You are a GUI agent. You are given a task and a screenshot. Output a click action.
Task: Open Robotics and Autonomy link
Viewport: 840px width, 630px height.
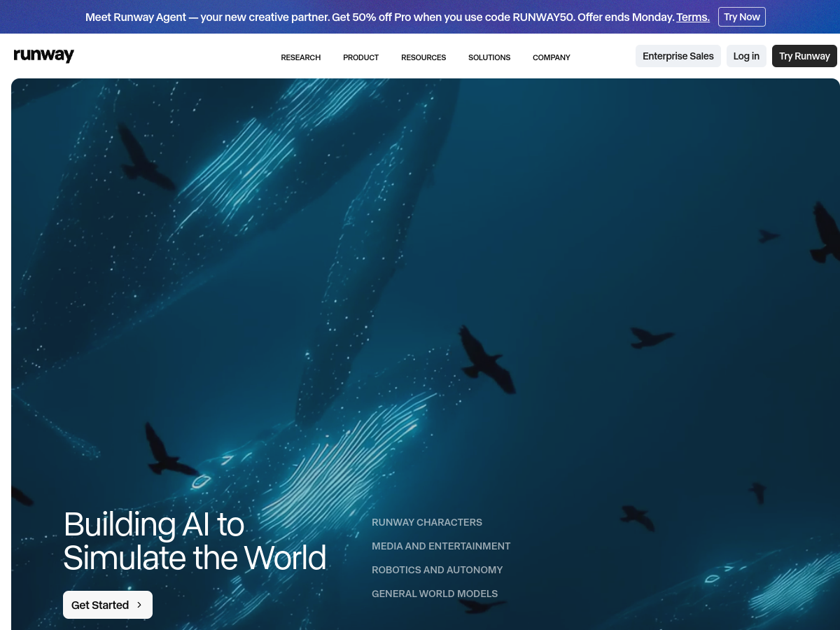click(437, 570)
